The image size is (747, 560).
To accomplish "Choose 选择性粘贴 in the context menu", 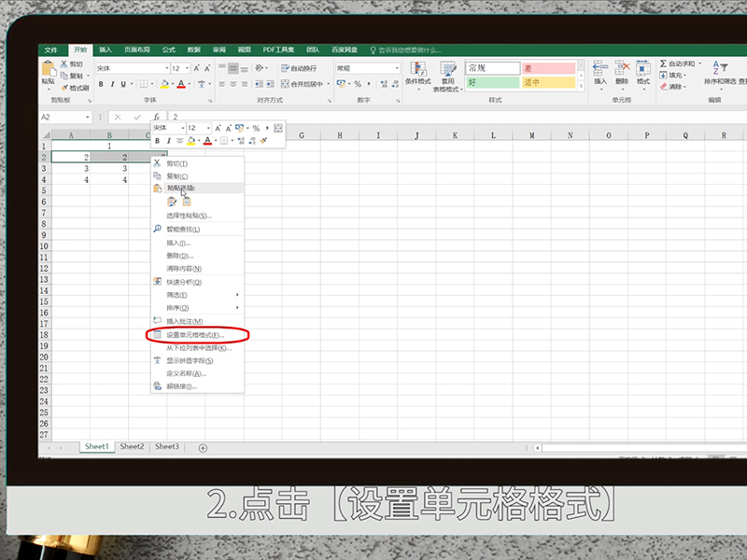I will tap(197, 216).
